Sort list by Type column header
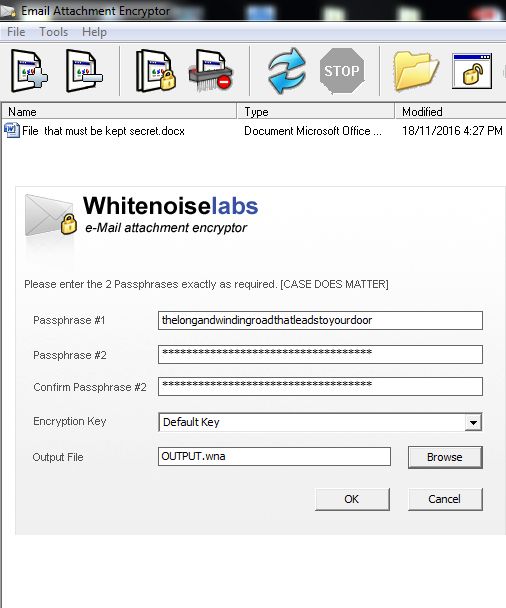The image size is (506, 608). pos(316,112)
